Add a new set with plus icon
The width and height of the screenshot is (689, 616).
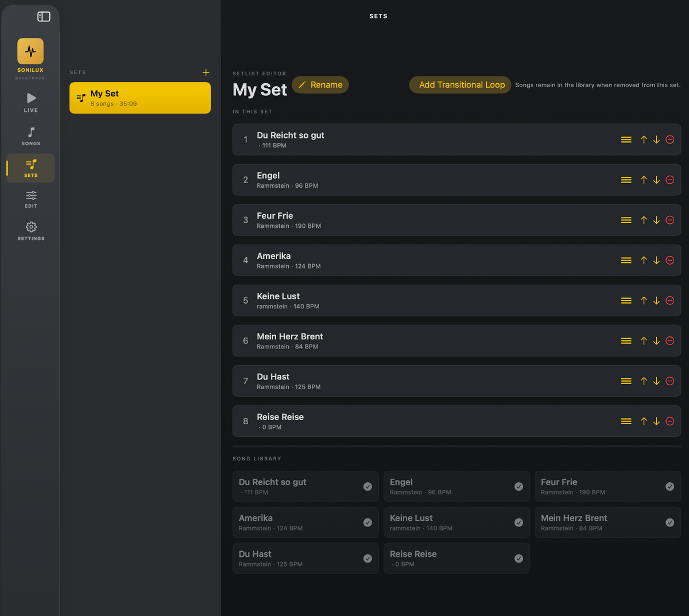[206, 72]
